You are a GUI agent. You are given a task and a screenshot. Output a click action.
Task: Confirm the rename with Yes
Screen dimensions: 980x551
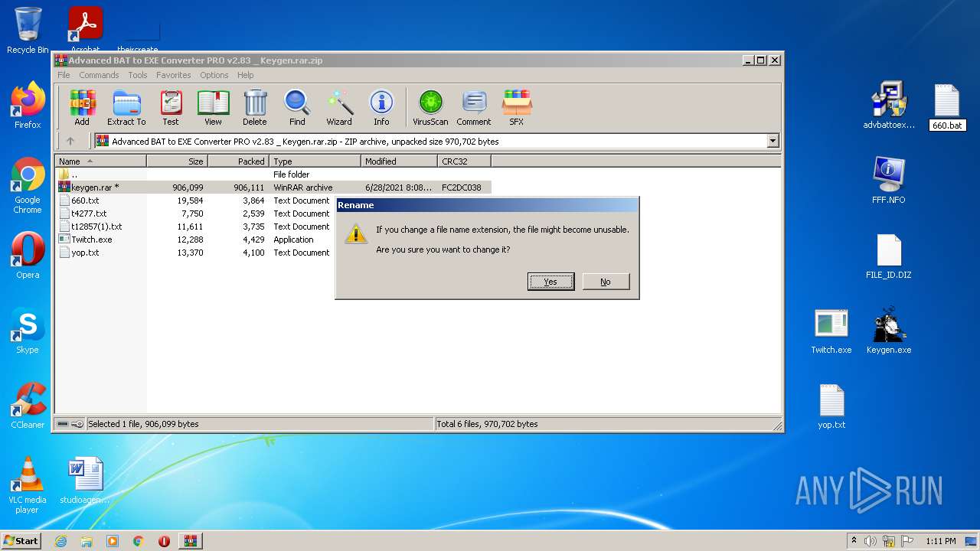click(x=550, y=282)
